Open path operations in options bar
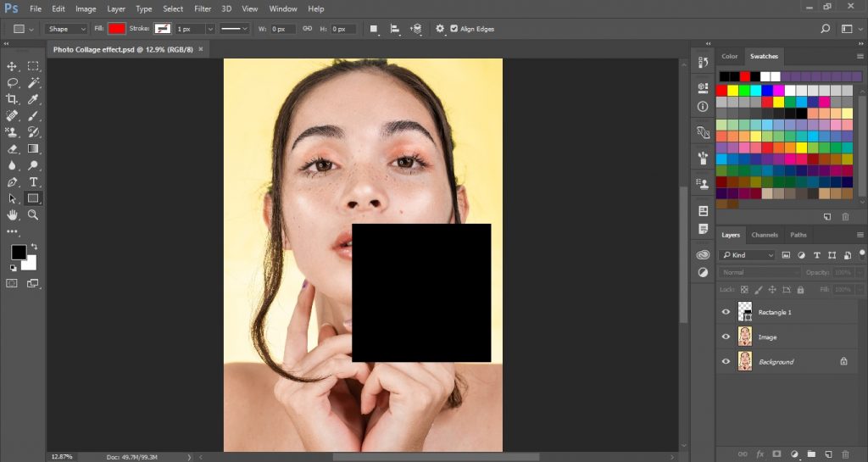Viewport: 868px width, 462px height. point(374,29)
